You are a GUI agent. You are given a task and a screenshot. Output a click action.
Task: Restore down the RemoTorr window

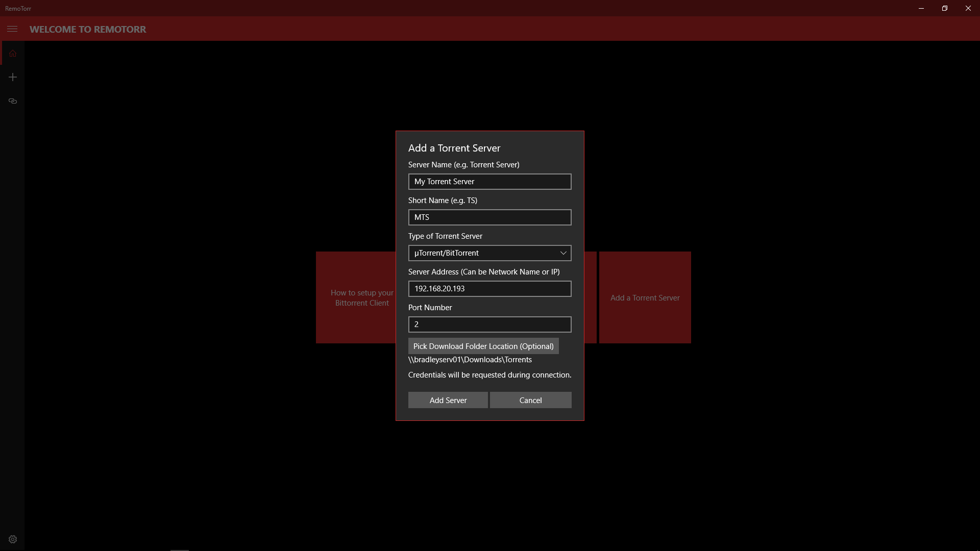[944, 8]
